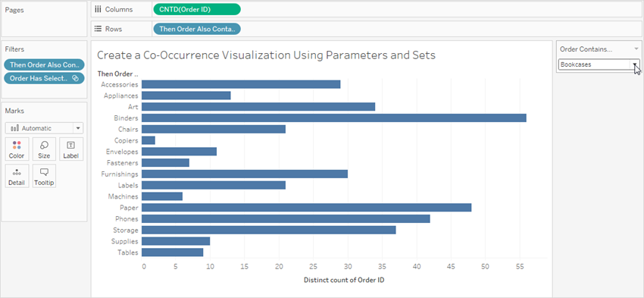This screenshot has height=298, width=644.
Task: Click the Fasteners row label
Action: 123,163
